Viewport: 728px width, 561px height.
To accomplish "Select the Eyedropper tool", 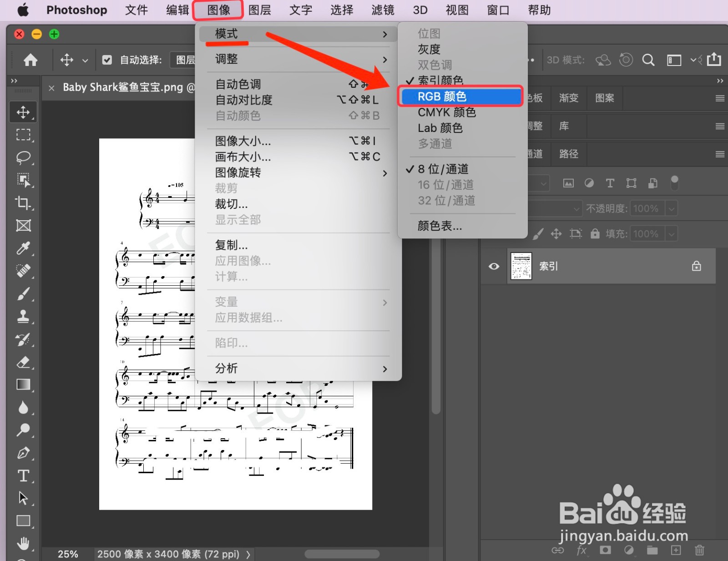I will [x=23, y=248].
